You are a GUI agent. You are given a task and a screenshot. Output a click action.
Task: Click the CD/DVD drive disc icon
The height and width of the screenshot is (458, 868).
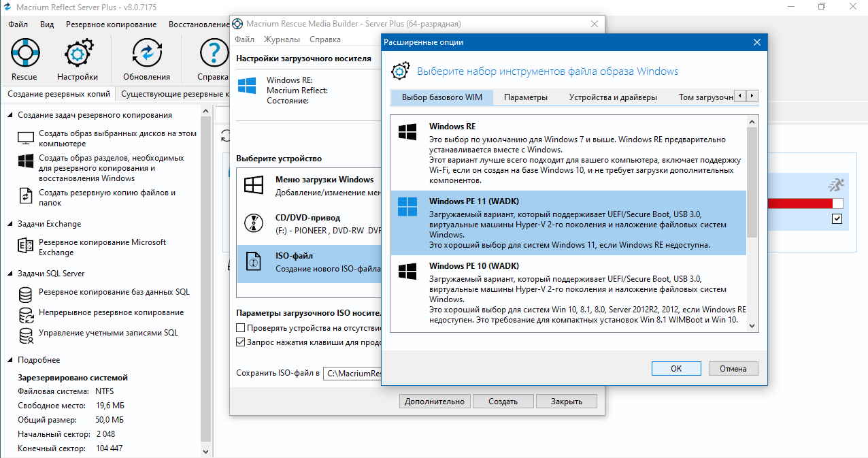point(254,223)
